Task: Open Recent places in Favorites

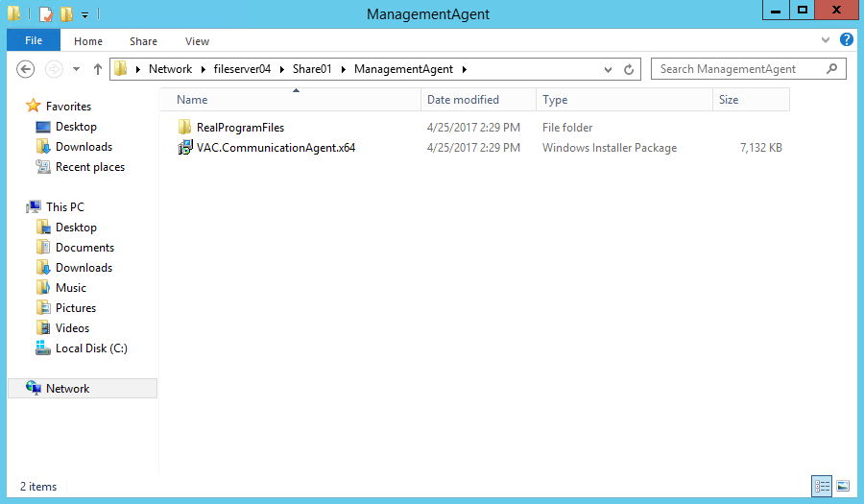Action: tap(90, 167)
